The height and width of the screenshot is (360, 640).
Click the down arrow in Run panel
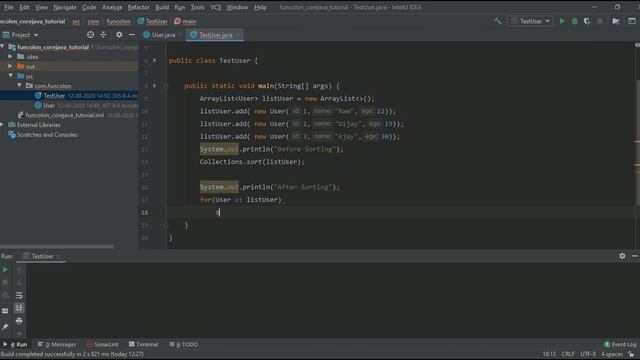(19, 282)
